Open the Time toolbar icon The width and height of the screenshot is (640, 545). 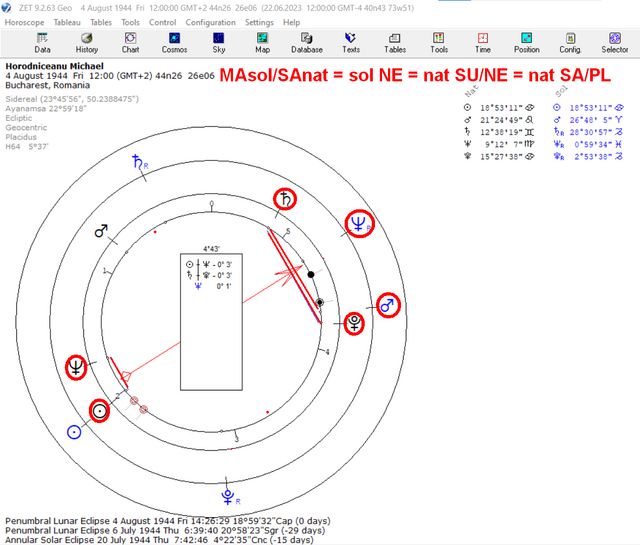[x=482, y=43]
